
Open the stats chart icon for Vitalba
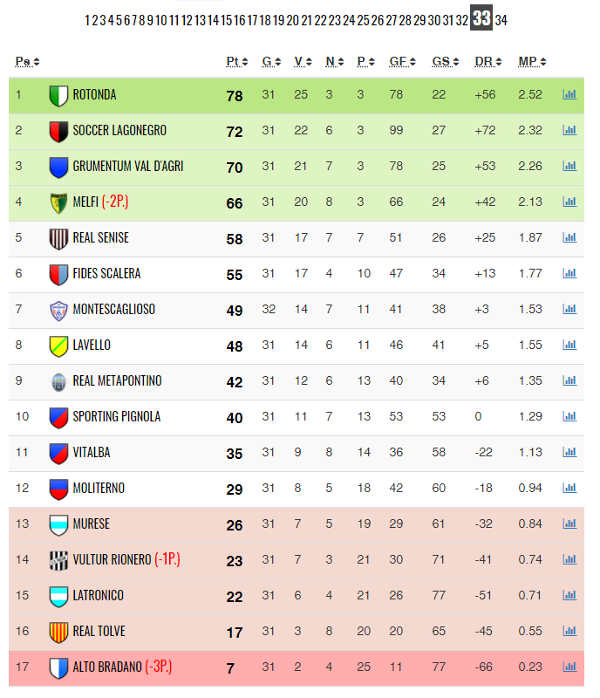click(x=569, y=452)
